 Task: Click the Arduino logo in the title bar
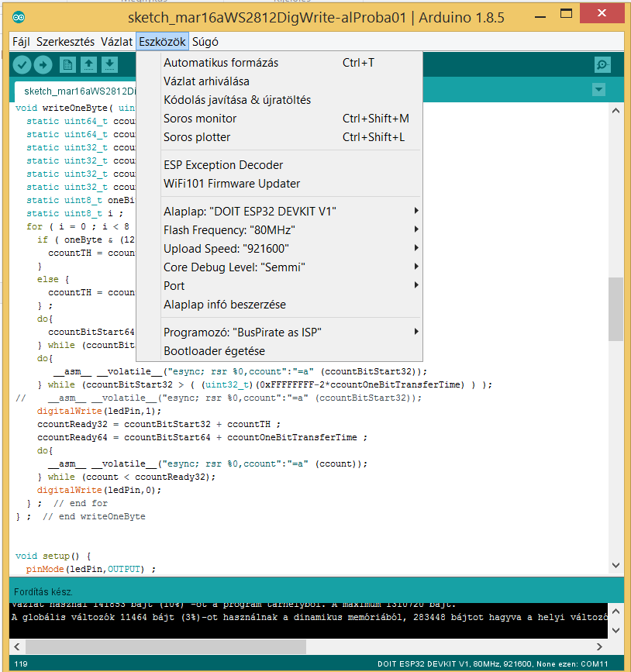(19, 17)
